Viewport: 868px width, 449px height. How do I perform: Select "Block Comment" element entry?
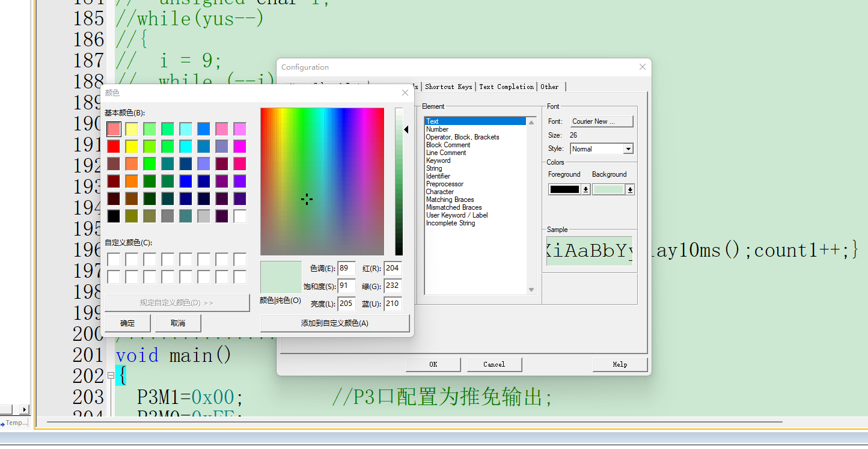coord(448,144)
